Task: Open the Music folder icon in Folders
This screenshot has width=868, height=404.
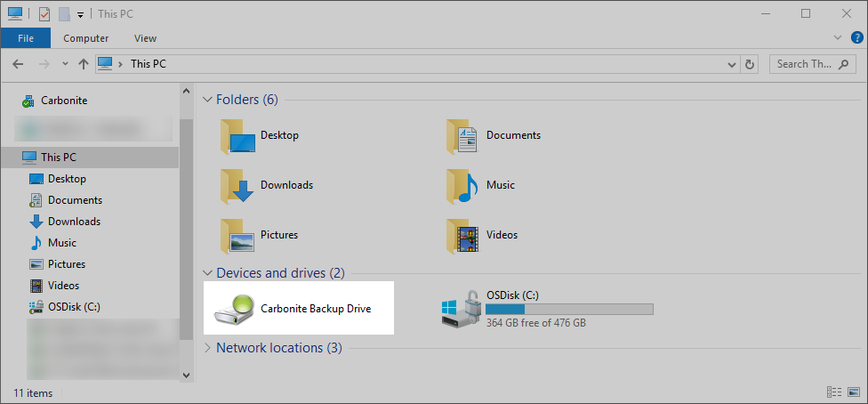Action: click(x=462, y=186)
